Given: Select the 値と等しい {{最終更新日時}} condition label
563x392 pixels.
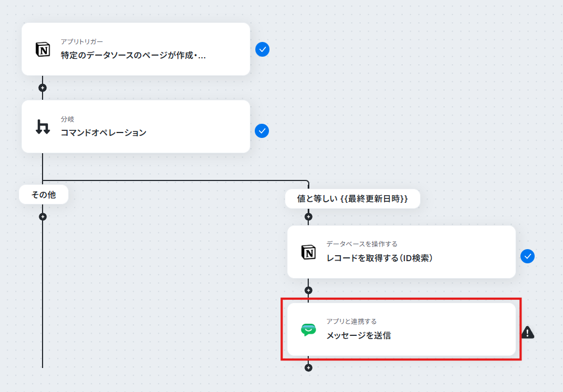Looking at the screenshot, I should 352,198.
